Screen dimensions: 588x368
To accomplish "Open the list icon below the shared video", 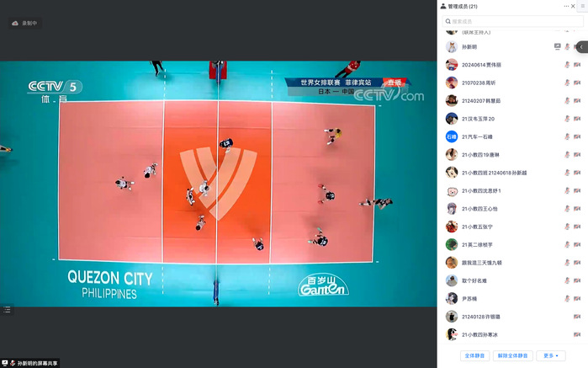I will [7, 310].
